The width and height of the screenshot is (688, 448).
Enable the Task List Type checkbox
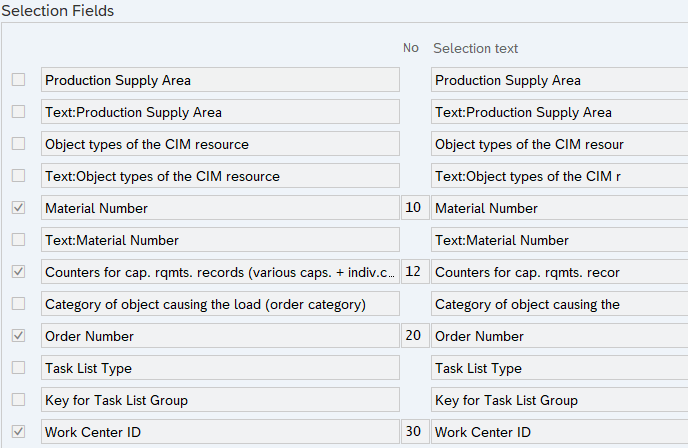18,368
